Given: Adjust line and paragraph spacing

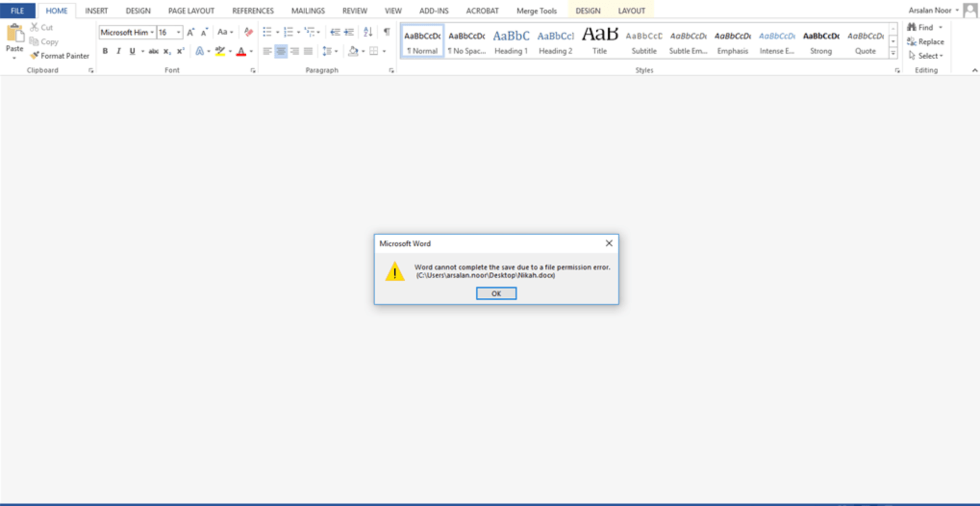Looking at the screenshot, I should click(x=327, y=51).
